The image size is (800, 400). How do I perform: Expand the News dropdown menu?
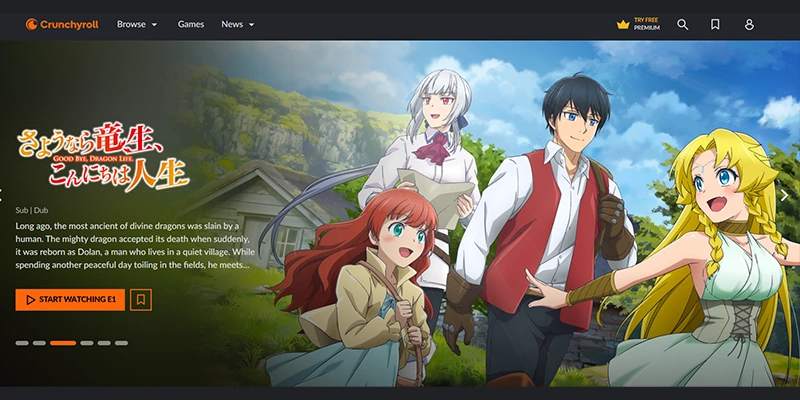coord(237,24)
